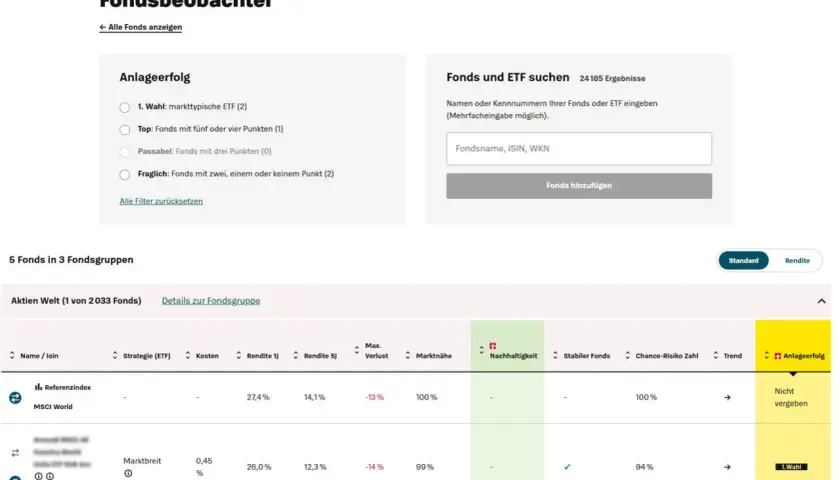This screenshot has height=480, width=840.
Task: Switch table view to Rendite
Action: [x=797, y=260]
